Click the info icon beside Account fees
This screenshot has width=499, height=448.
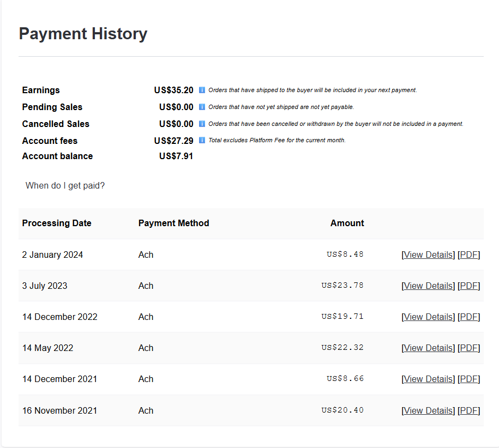click(x=202, y=140)
